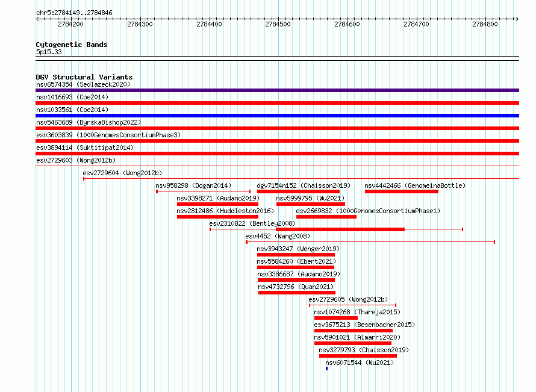The height and width of the screenshot is (392, 536).
Task: Open esv2669832 (1000GenomesConsortiumPhase1) label
Action: coord(368,211)
